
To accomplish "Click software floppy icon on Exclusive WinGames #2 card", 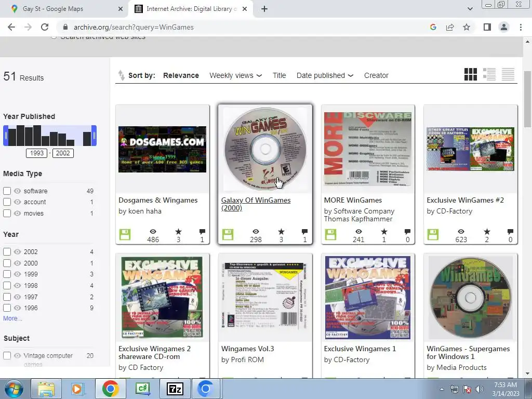I will point(433,234).
